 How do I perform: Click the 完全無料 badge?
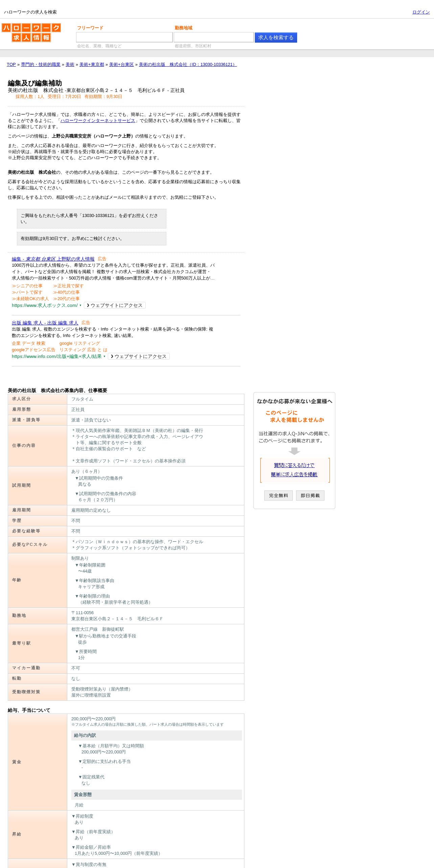point(279,496)
